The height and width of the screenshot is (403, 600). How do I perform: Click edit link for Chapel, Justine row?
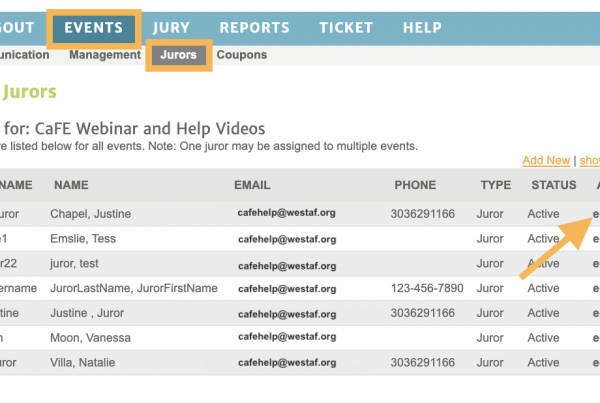click(x=596, y=214)
